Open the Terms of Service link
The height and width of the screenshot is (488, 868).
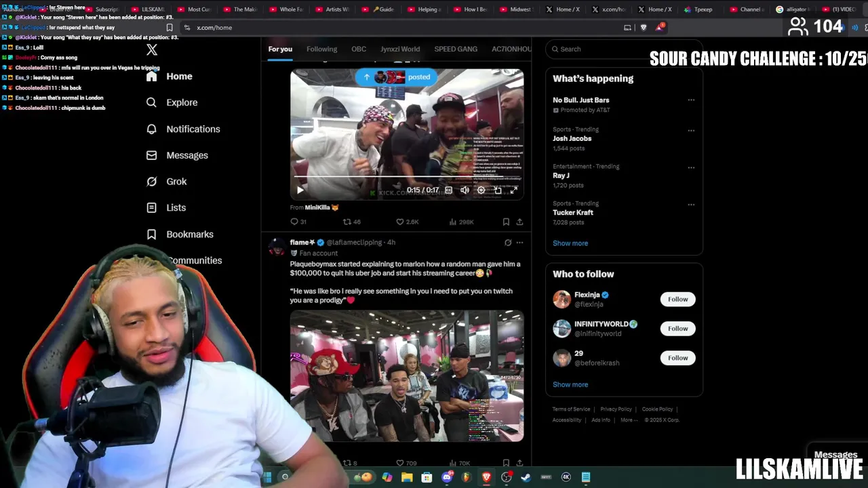coord(571,409)
